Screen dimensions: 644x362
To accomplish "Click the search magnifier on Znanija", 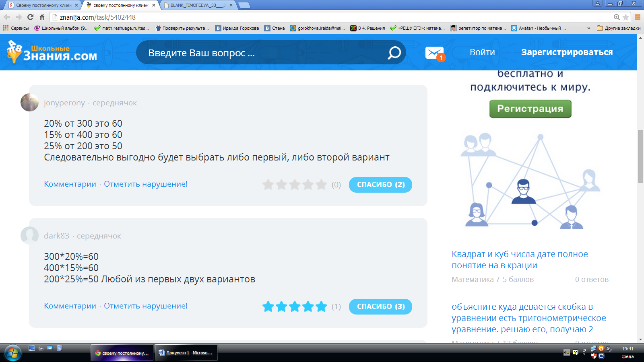I will point(394,53).
